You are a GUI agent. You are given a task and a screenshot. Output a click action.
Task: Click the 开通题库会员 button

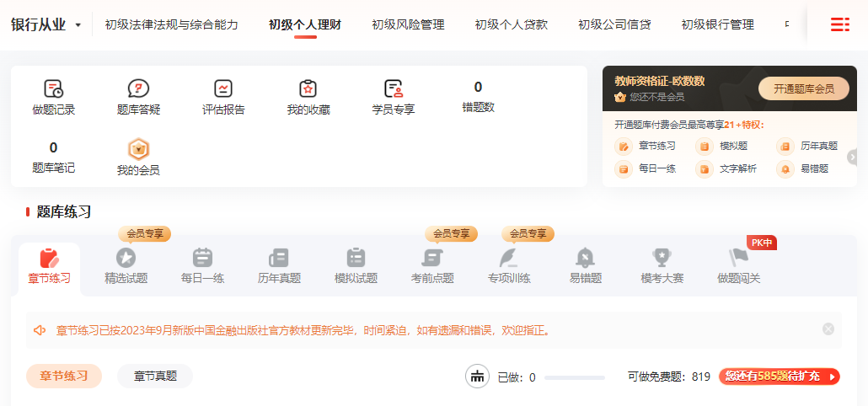(x=804, y=88)
